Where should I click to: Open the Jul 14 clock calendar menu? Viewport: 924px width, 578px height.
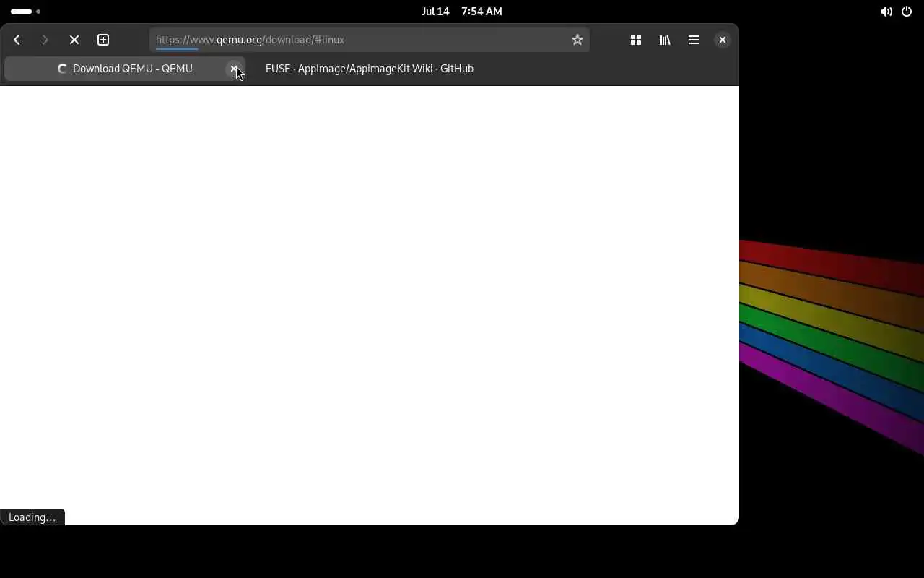[462, 12]
